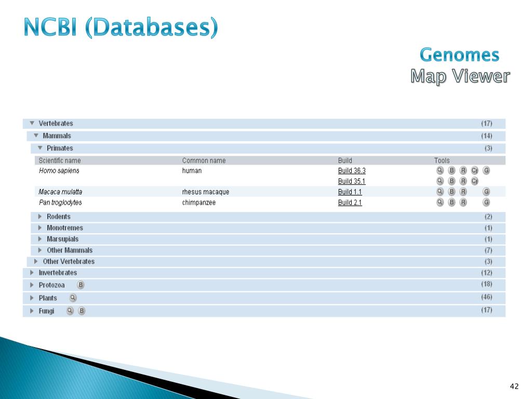The width and height of the screenshot is (532, 399).
Task: Expand the Plants section arrow
Action: coord(32,298)
